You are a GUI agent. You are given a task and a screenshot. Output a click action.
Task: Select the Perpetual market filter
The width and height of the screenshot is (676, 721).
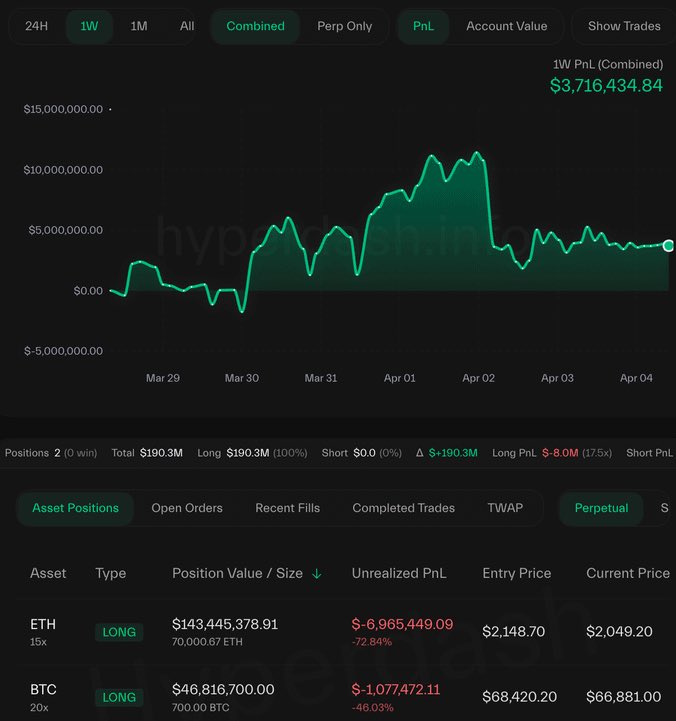tap(601, 508)
